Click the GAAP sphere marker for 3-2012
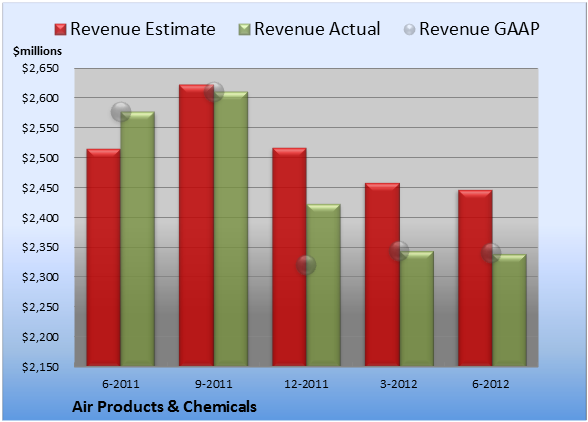 point(399,251)
